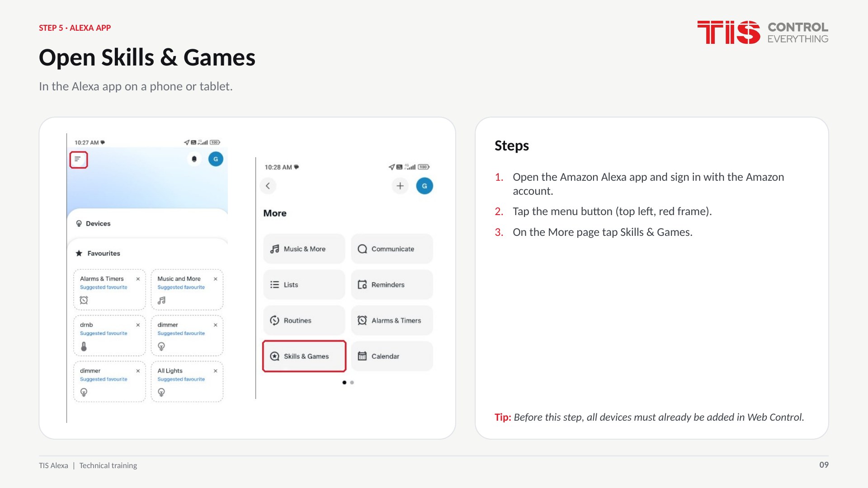The height and width of the screenshot is (488, 868).
Task: Open the Music & More tile
Action: [x=304, y=249]
